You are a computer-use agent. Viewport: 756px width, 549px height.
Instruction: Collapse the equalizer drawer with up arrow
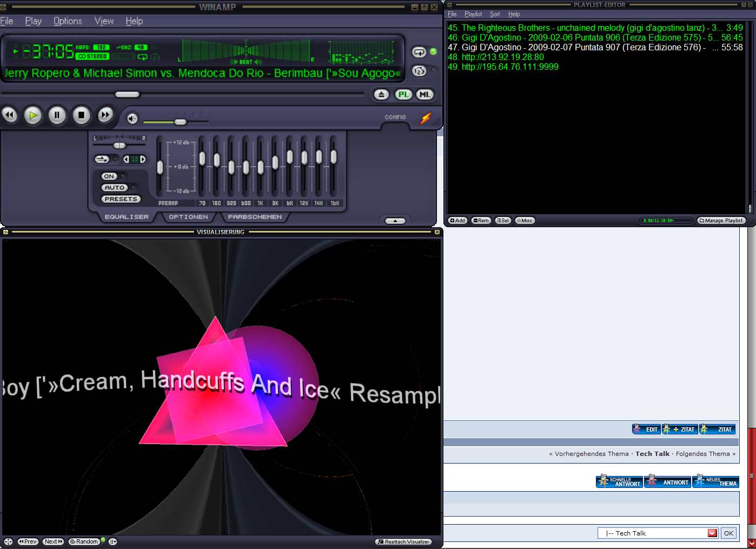pyautogui.click(x=395, y=221)
